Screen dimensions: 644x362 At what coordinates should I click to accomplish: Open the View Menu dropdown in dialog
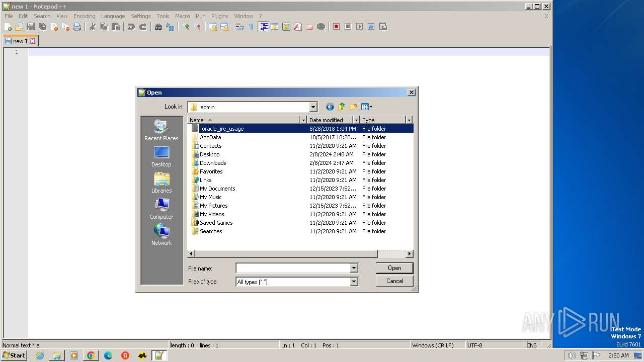tap(367, 107)
